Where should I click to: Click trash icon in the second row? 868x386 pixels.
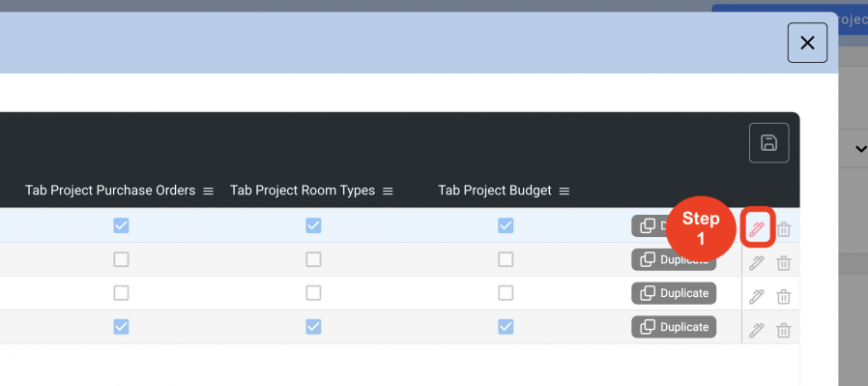click(783, 262)
